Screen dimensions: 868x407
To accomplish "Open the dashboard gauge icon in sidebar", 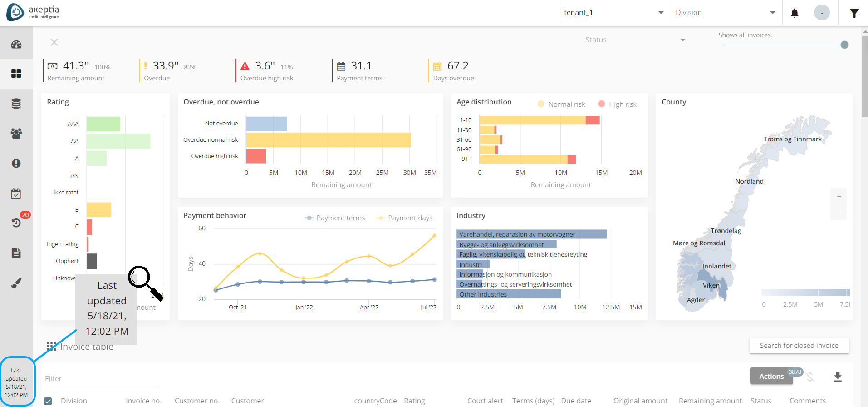I will pyautogui.click(x=16, y=44).
